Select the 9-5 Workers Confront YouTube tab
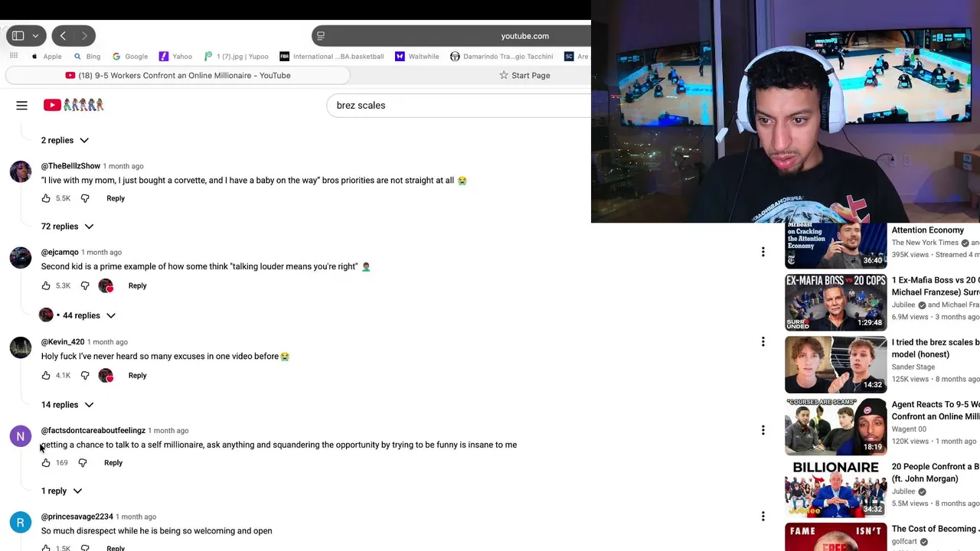980x551 pixels. [x=178, y=75]
